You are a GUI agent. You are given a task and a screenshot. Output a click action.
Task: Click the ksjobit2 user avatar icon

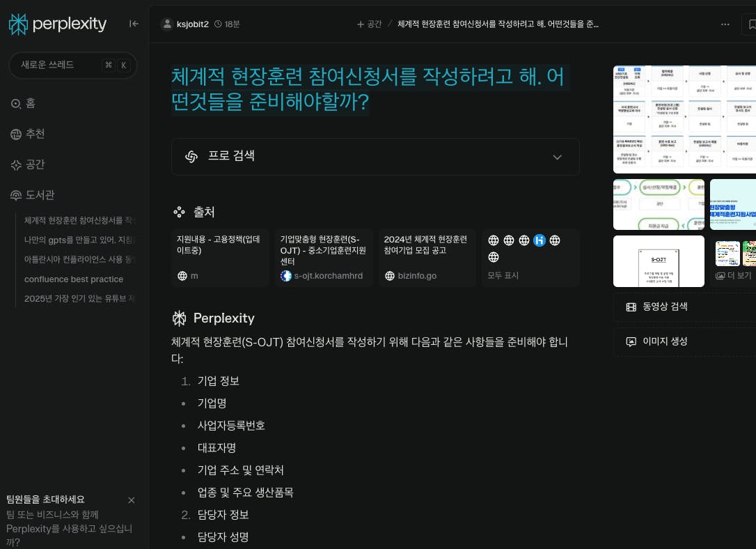(167, 24)
